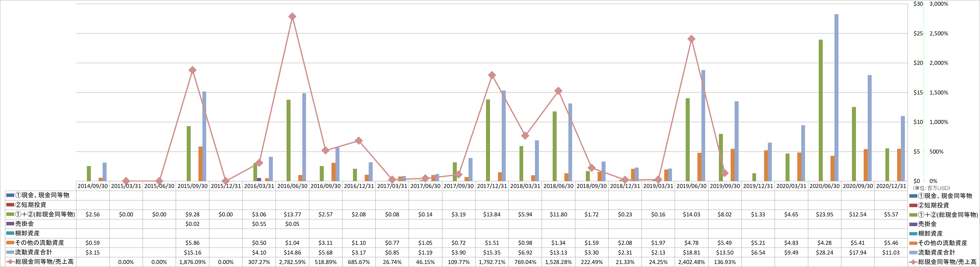This screenshot has width=980, height=267.
Task: Click the orange swatch beside その他の流動資産 row header
Action: pyautogui.click(x=10, y=243)
